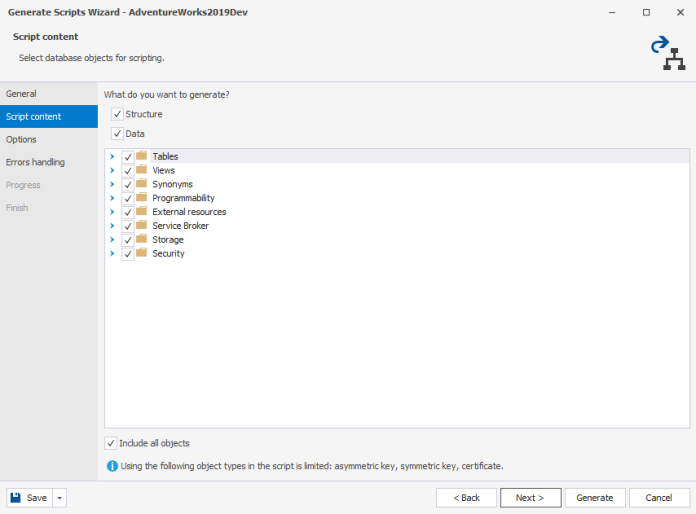This screenshot has width=696, height=514.
Task: Click the Views folder icon
Action: 141,170
